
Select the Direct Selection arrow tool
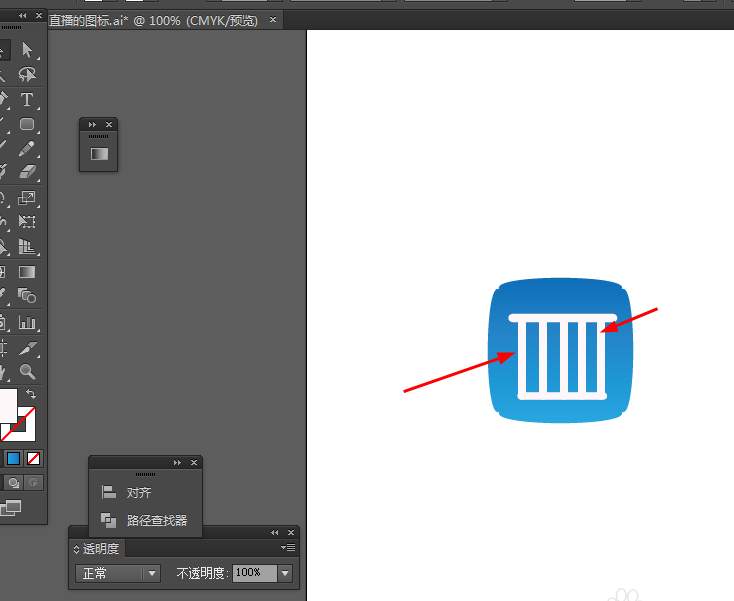(27, 50)
